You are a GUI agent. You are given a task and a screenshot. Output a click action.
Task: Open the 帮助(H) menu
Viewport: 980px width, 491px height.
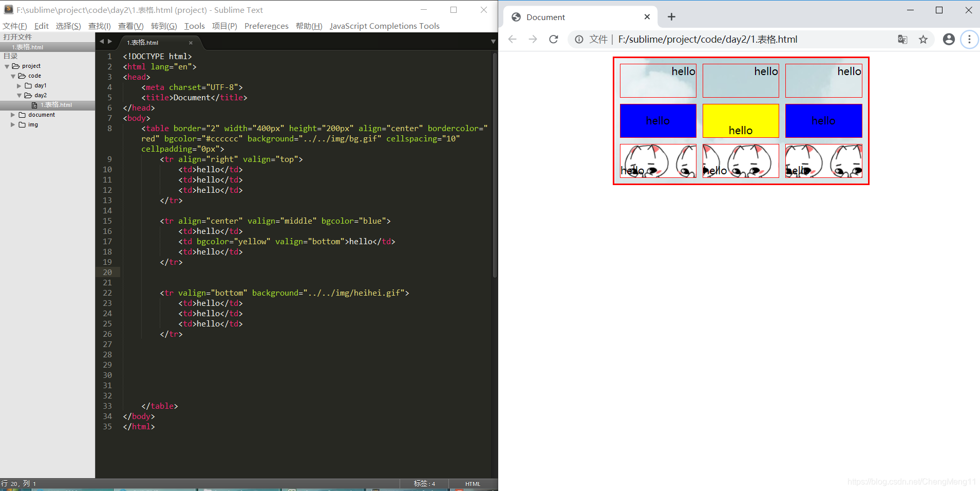click(309, 26)
